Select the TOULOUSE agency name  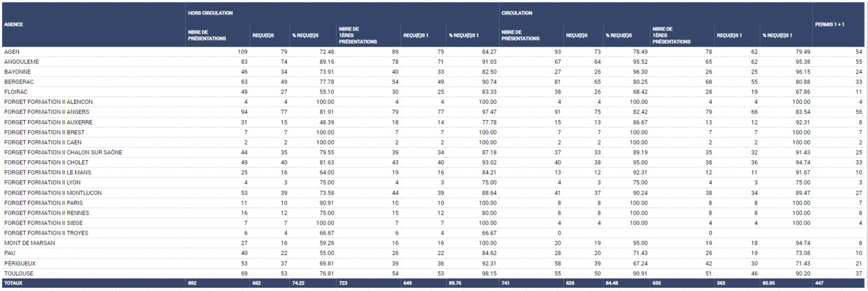click(x=19, y=273)
